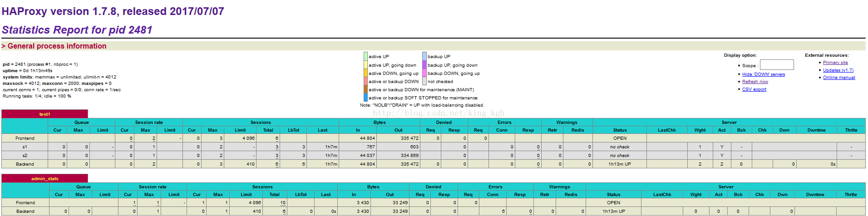Image resolution: width=868 pixels, height=216 pixels.
Task: Click the Warnings header in test1 table
Action: coord(567,123)
